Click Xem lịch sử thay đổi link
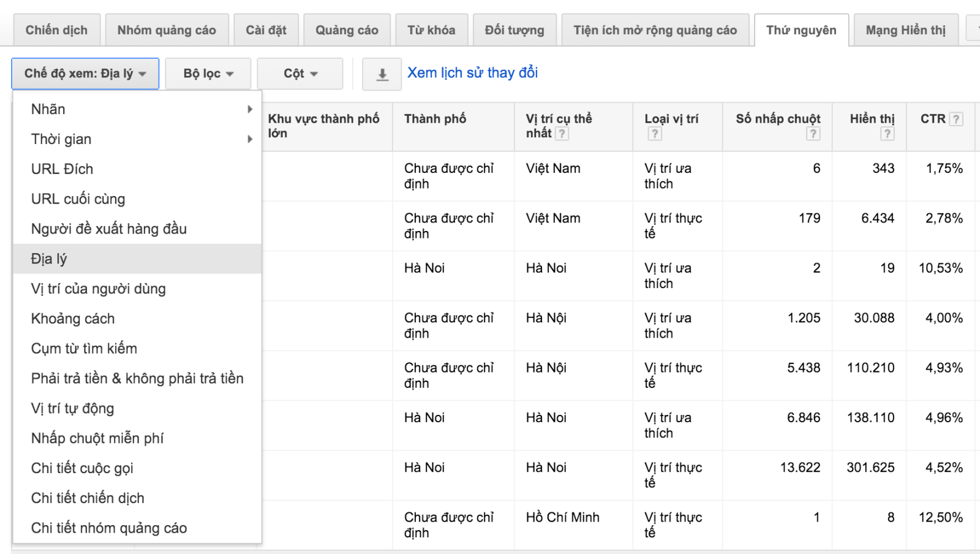The image size is (980, 554). (x=472, y=73)
